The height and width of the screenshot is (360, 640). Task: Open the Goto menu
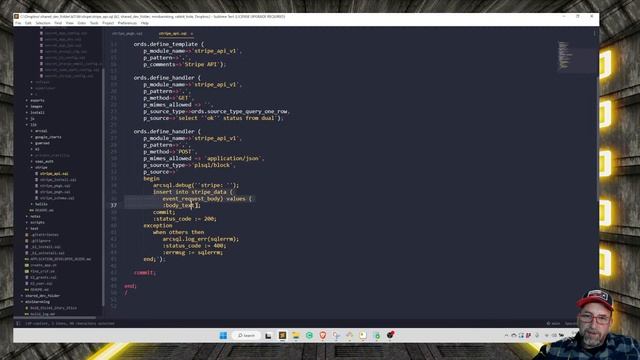82,23
